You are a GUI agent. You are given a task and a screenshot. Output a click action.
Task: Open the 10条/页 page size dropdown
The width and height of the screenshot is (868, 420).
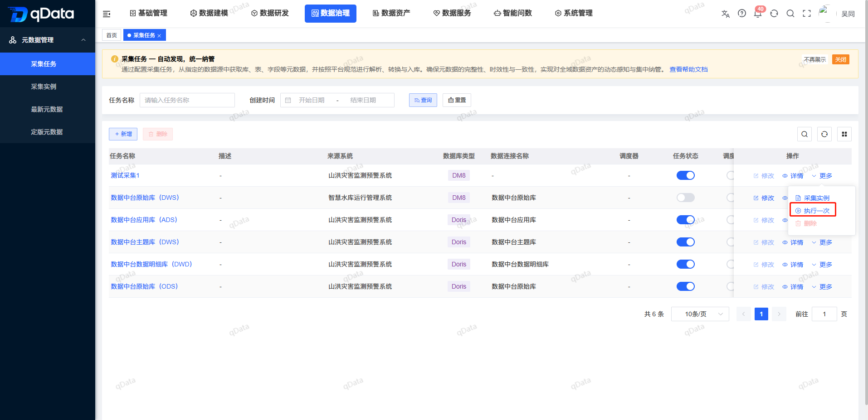[x=700, y=314]
